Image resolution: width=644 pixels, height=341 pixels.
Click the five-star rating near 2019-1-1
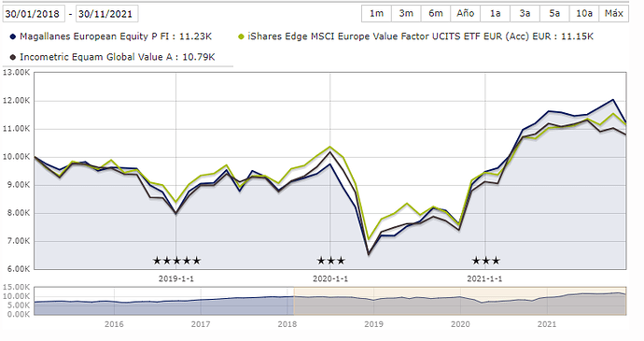click(x=176, y=261)
